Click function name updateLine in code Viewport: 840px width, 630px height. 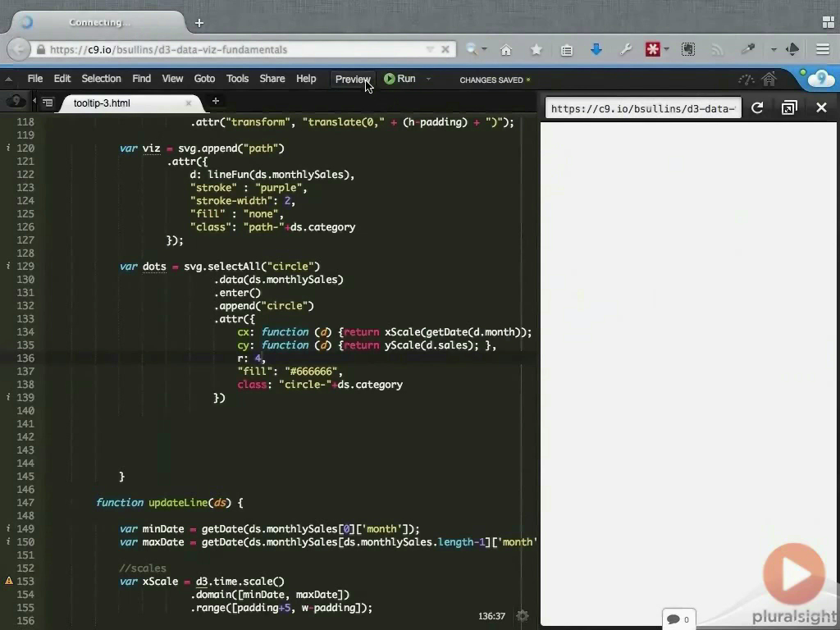(178, 503)
